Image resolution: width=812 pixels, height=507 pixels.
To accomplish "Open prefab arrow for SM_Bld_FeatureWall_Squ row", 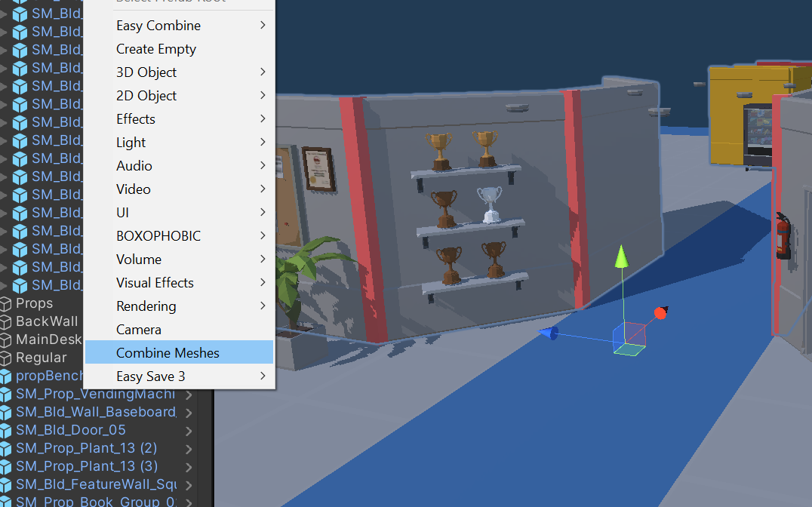I will (x=189, y=485).
